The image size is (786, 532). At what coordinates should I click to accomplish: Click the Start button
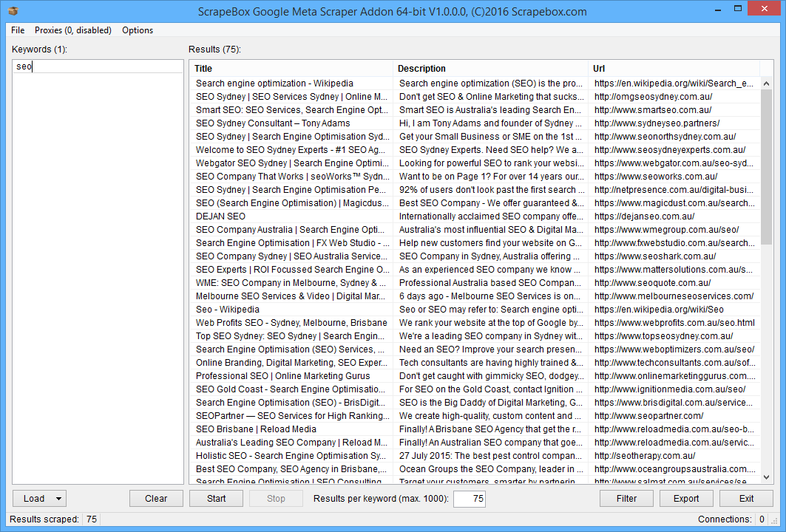pos(217,499)
